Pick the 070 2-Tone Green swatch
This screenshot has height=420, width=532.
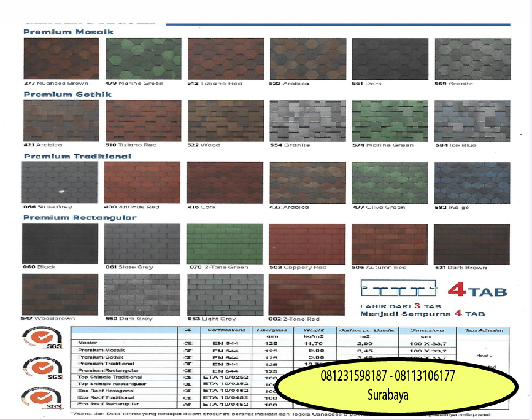(225, 244)
